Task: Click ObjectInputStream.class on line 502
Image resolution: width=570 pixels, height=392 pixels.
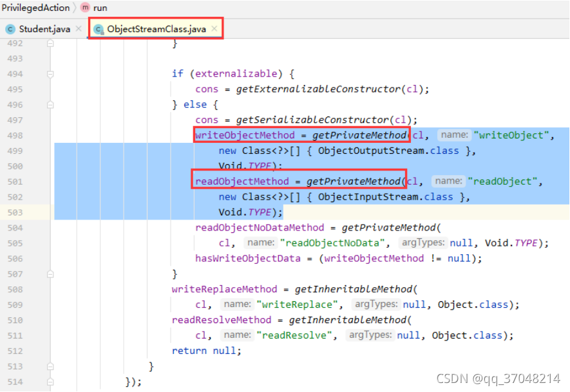Action: [385, 197]
